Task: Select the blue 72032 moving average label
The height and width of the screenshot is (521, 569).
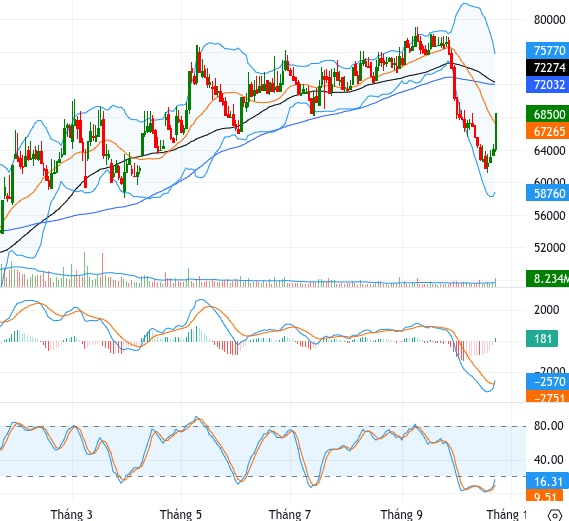Action: (x=548, y=85)
